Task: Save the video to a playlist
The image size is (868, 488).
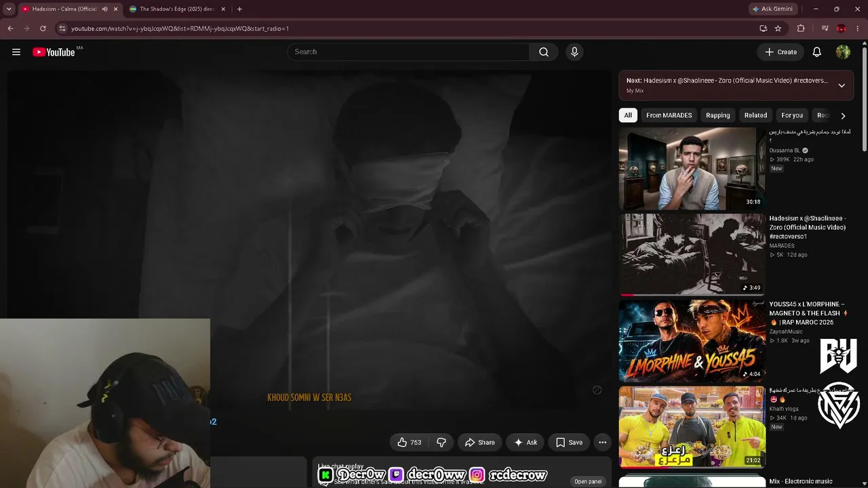Action: [569, 443]
